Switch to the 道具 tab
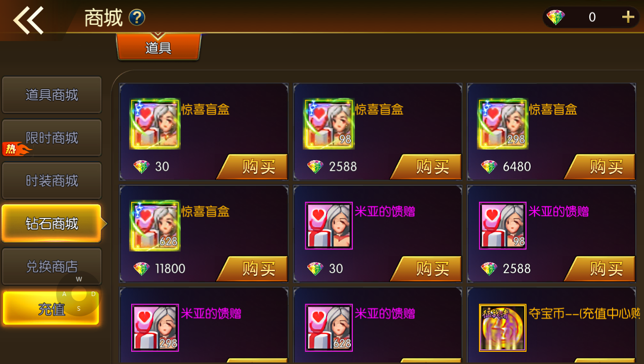This screenshot has height=364, width=644. click(x=158, y=47)
